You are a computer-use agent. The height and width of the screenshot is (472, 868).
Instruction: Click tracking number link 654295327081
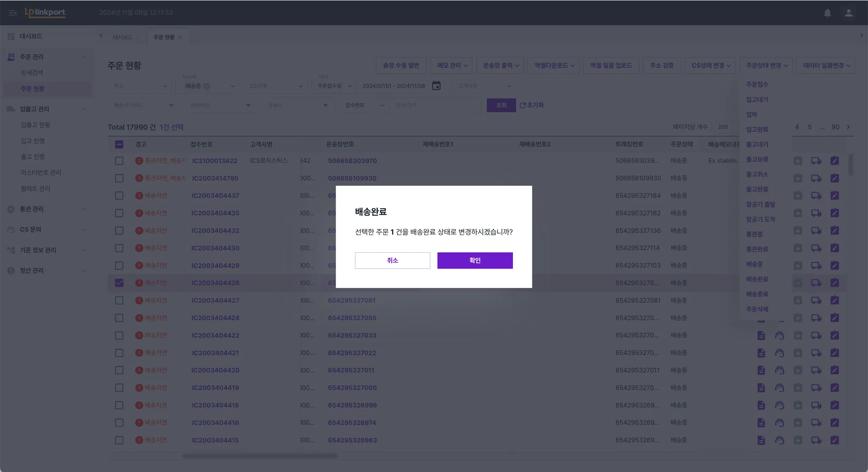pyautogui.click(x=351, y=300)
